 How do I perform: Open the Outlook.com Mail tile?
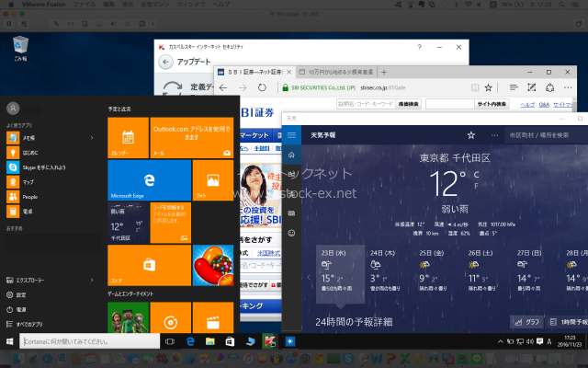coord(192,137)
